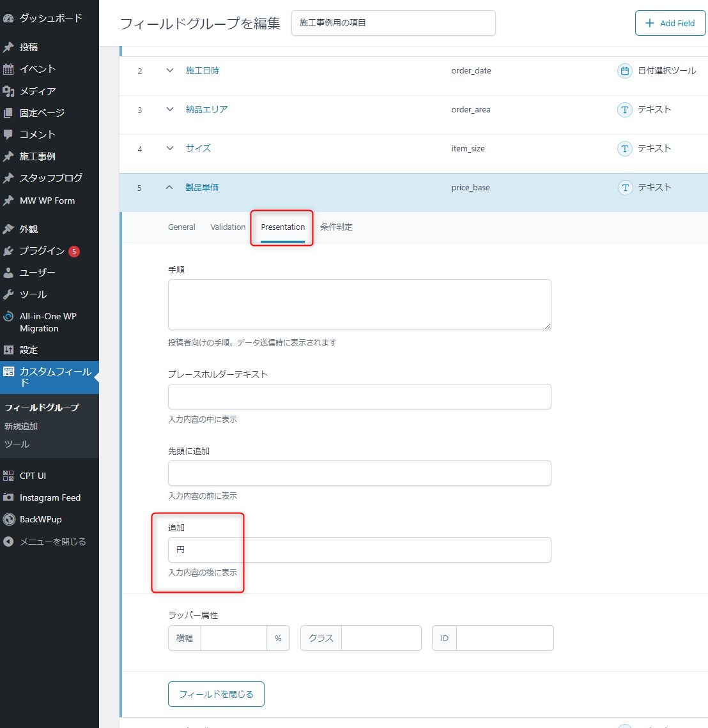The width and height of the screenshot is (708, 728).
Task: Click the フィールドを閉じる button
Action: (216, 694)
